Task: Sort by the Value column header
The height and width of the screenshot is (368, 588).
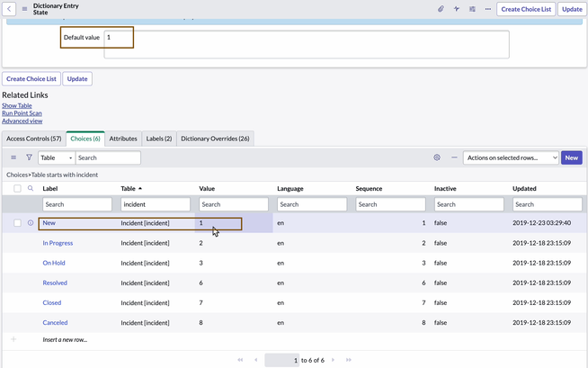Action: click(x=207, y=188)
